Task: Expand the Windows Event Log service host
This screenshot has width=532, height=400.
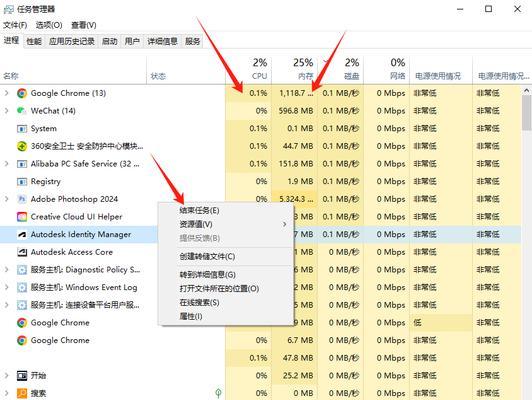Action: pos(6,287)
